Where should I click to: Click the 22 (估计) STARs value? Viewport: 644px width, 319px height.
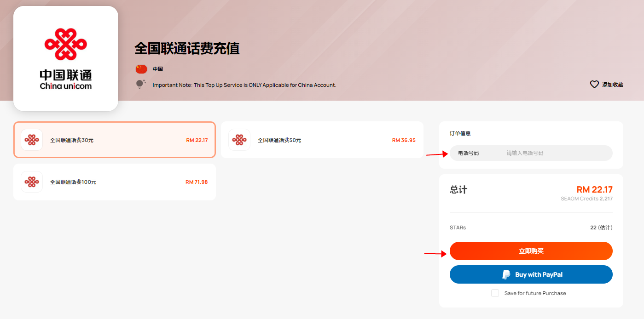point(601,228)
